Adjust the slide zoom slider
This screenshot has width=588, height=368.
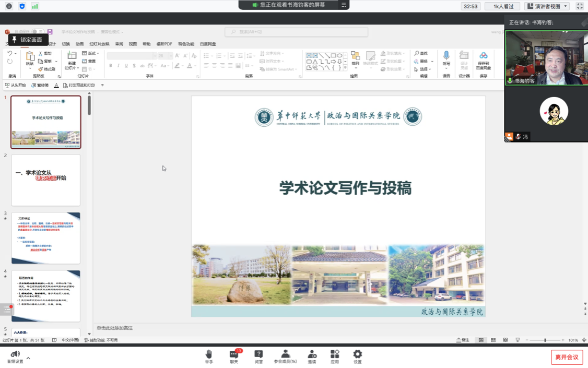coord(545,340)
